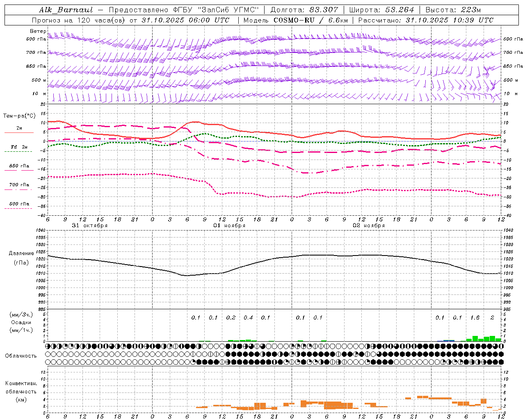Select the '2м' temperature legend entry

(19, 128)
